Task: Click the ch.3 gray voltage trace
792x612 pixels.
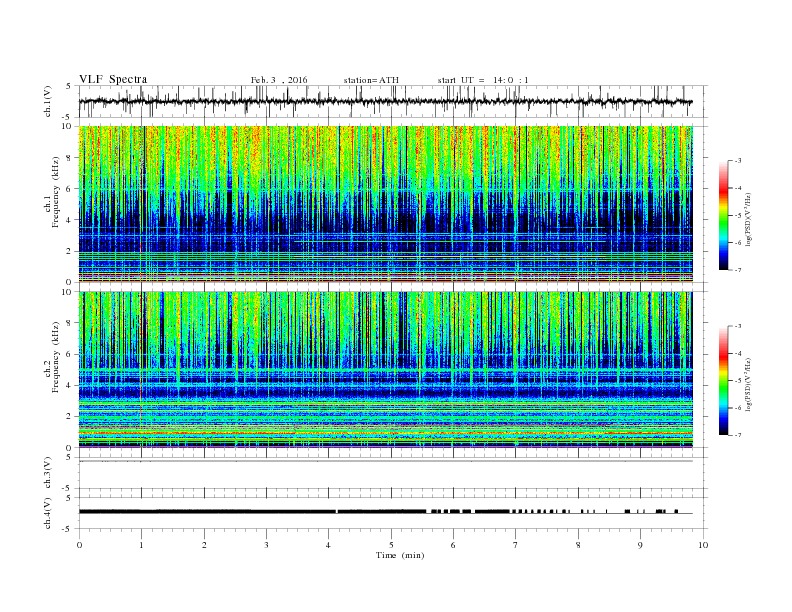Action: point(385,461)
